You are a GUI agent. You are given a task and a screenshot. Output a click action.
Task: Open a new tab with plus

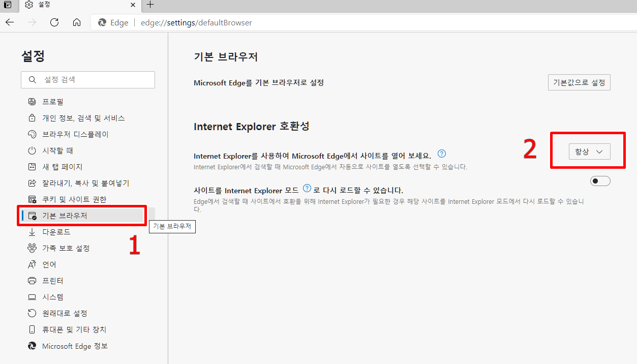(150, 5)
